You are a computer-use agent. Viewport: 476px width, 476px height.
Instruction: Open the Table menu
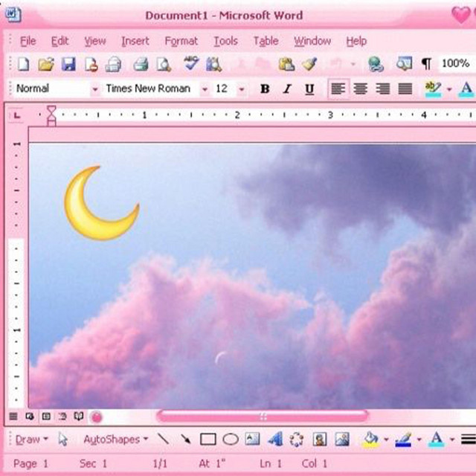click(x=266, y=41)
